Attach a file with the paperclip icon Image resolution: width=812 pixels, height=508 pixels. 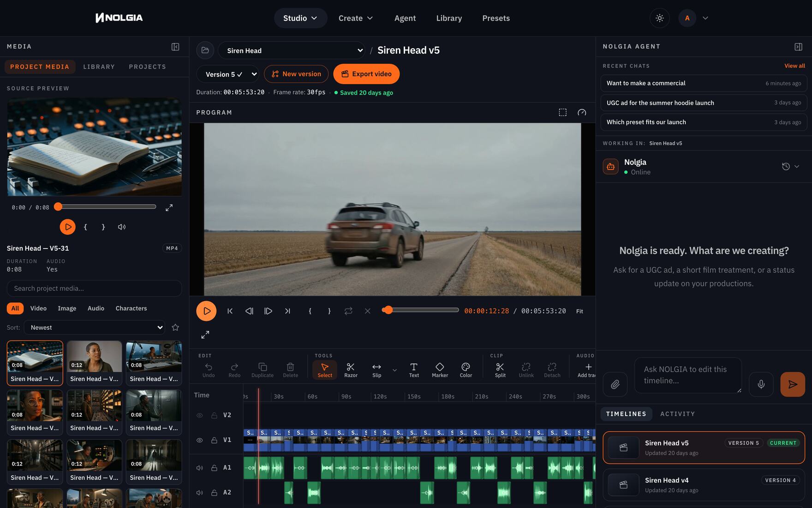pos(615,384)
